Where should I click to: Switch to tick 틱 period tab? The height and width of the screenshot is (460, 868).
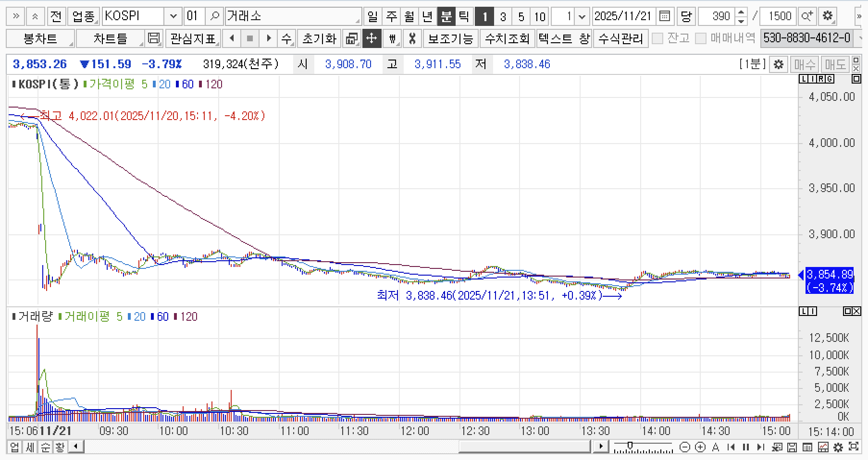pos(464,16)
